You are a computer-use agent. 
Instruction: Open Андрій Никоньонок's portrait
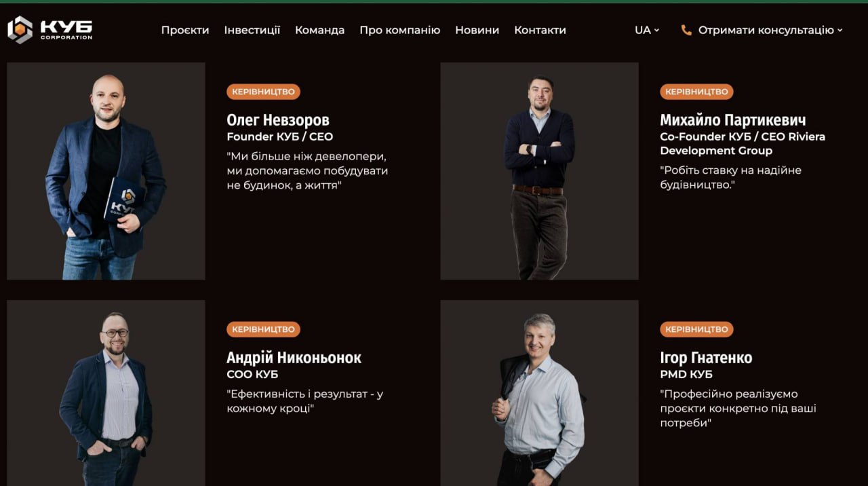[106, 393]
